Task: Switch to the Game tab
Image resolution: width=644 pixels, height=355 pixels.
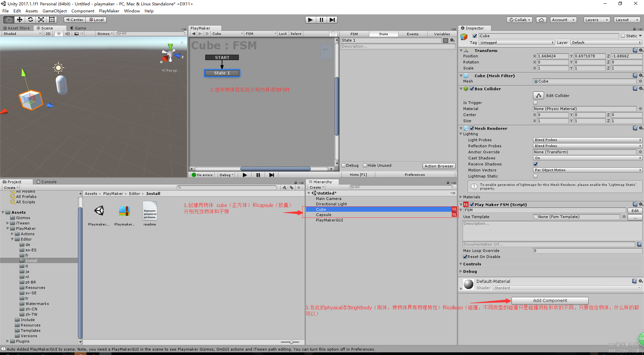Action: point(78,28)
